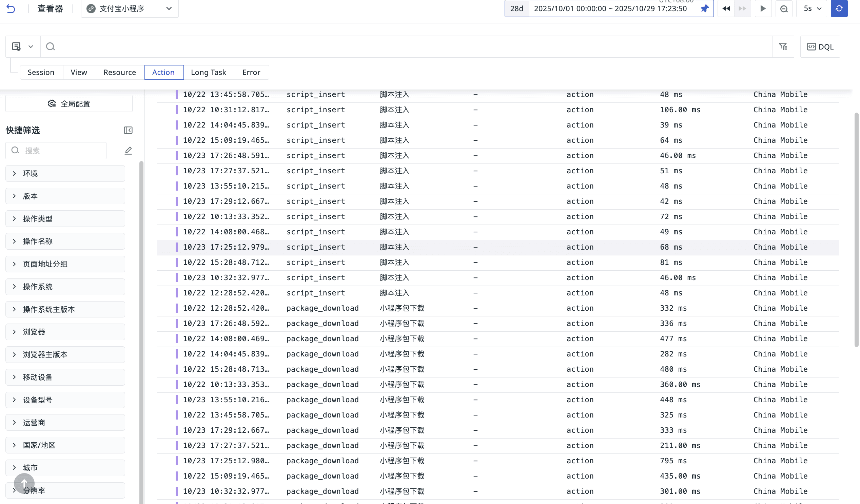Collapse the quick filter panel icon

click(x=128, y=130)
